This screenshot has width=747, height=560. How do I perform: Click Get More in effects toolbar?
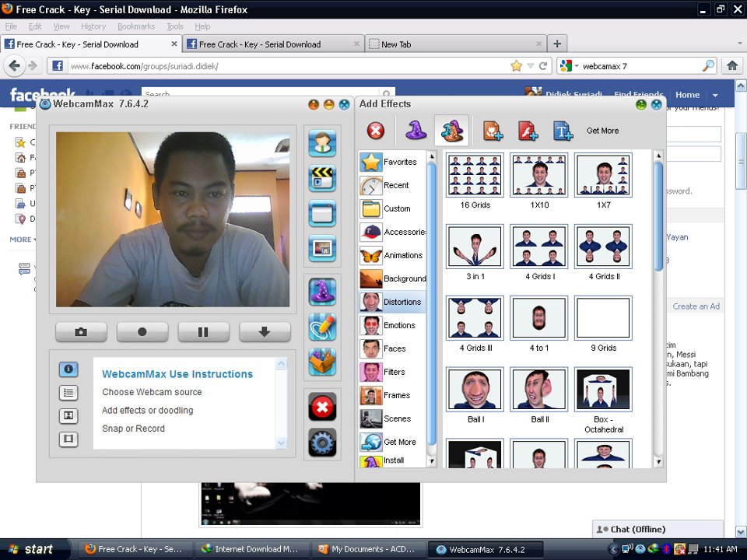pyautogui.click(x=602, y=131)
